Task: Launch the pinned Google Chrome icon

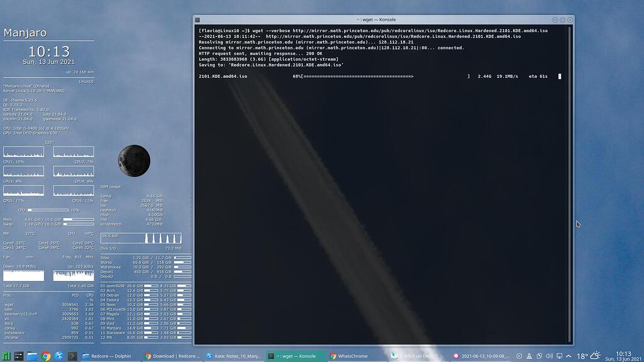Action: click(x=45, y=356)
